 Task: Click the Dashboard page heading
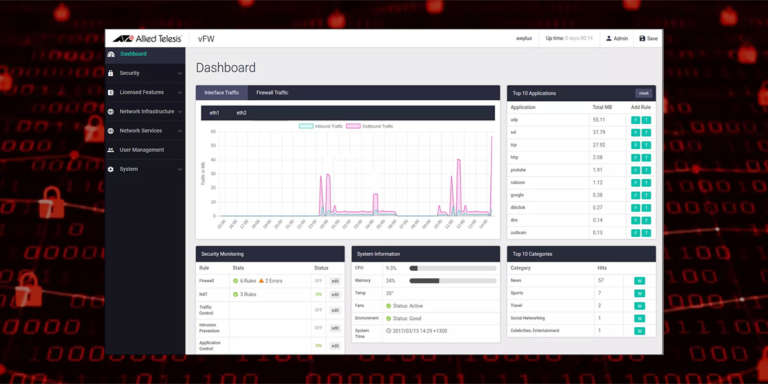226,68
